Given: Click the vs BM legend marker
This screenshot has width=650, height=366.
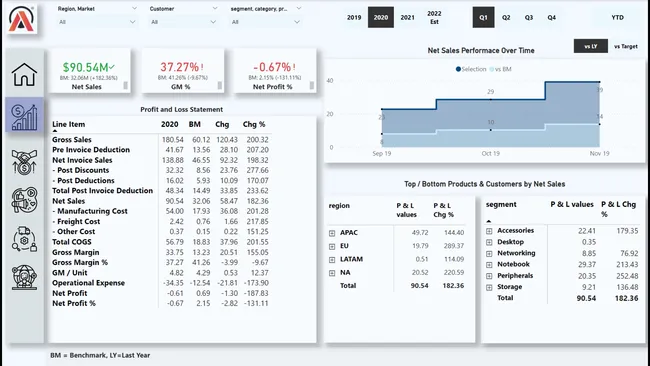Looking at the screenshot, I should (492, 69).
